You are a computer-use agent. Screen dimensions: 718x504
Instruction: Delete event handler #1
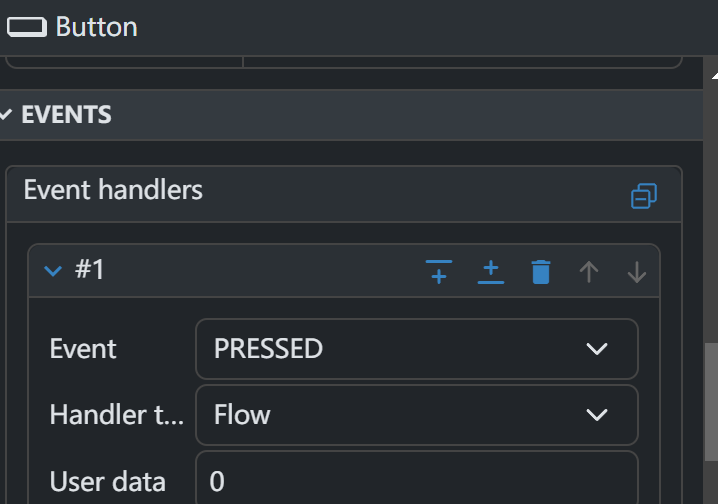pyautogui.click(x=541, y=271)
